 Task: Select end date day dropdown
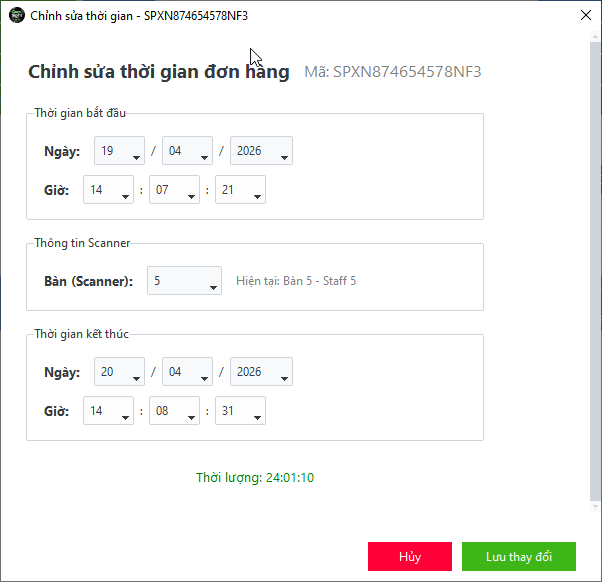pyautogui.click(x=119, y=372)
